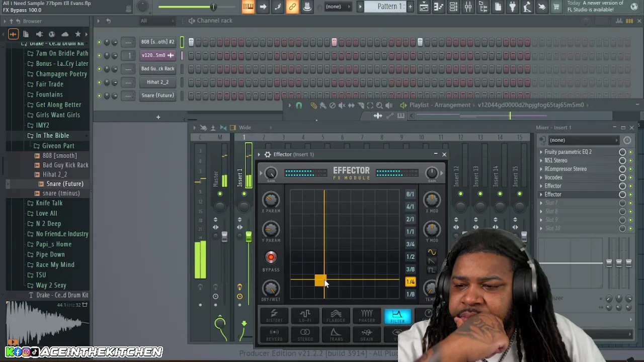Viewport: 644px width, 362px height.
Task: Click the v120..5m0 audio channel button
Action: [157, 55]
